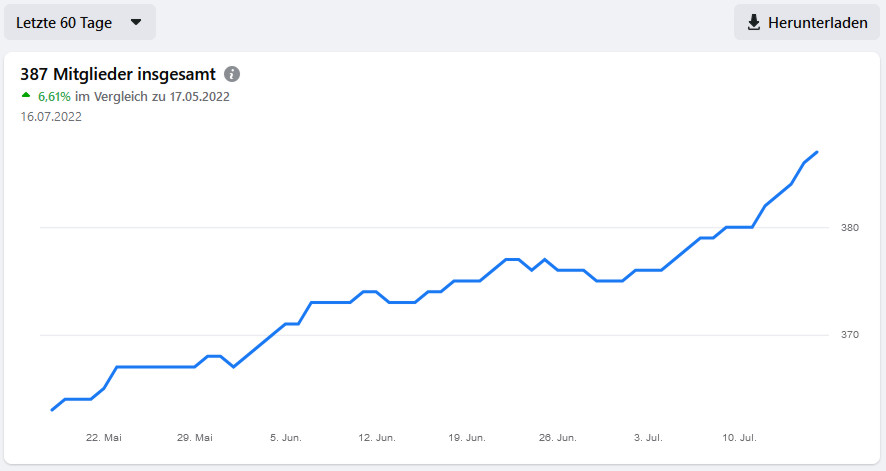Click the 380 y-axis value label
This screenshot has height=471, width=886.
tap(850, 228)
